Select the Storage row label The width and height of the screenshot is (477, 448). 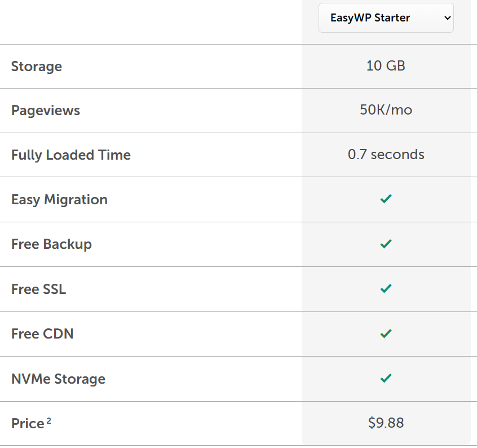37,67
